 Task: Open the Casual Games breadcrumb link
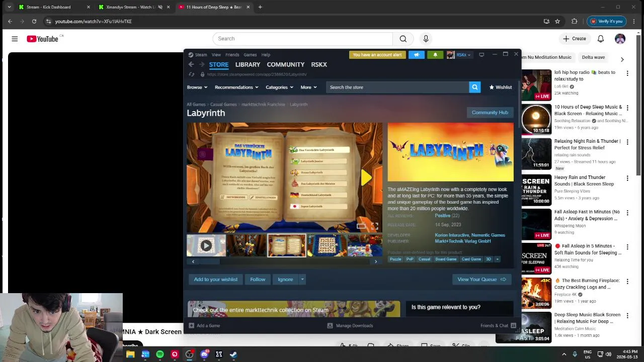(223, 105)
